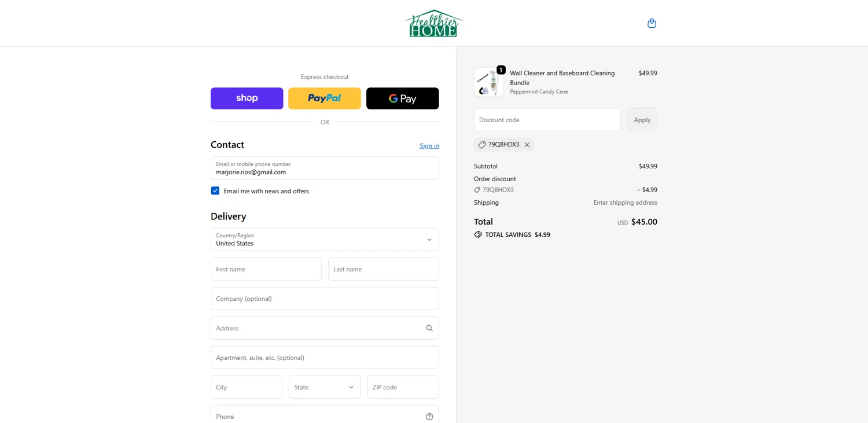
Task: Click the Wall Cleaner and Baseboard Cleaning Bundle title
Action: [x=562, y=78]
